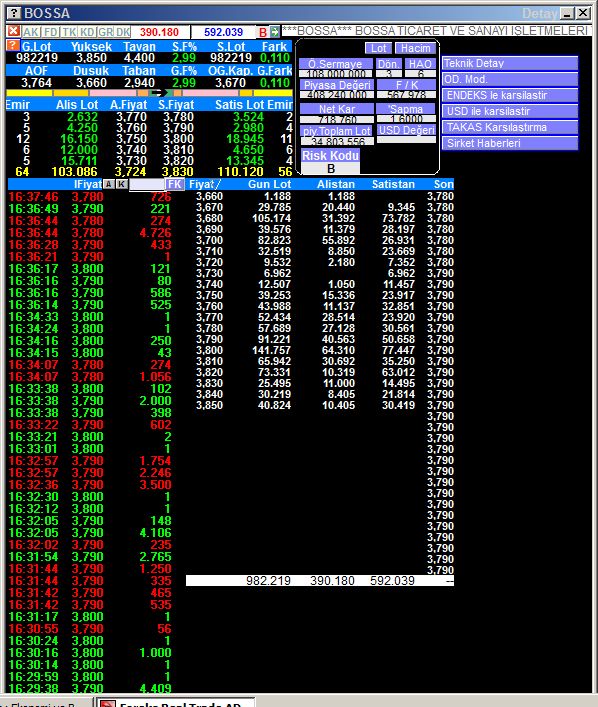Click the question mark icon in BOSSA title bar

coord(14,13)
